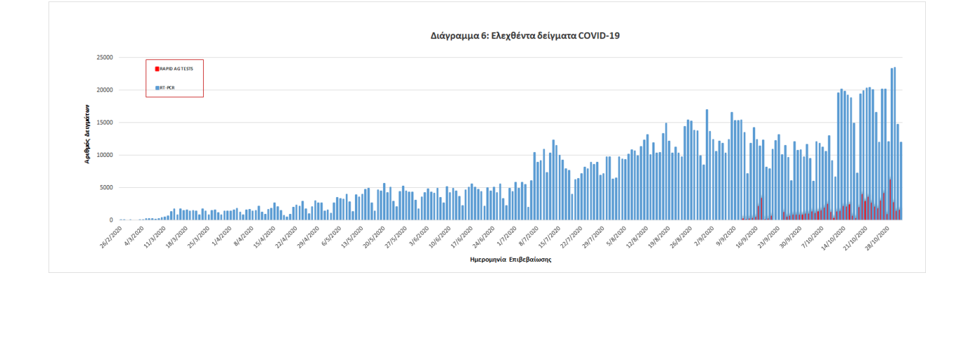Click the 26/2/2020 date label
Screen dimensions: 980x363
(111, 234)
